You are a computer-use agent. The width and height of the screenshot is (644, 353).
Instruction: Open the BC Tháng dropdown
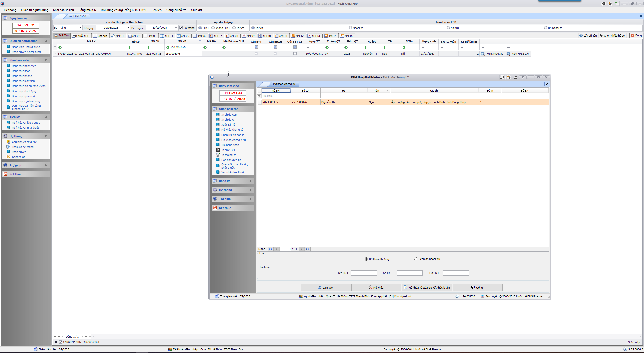tap(80, 28)
